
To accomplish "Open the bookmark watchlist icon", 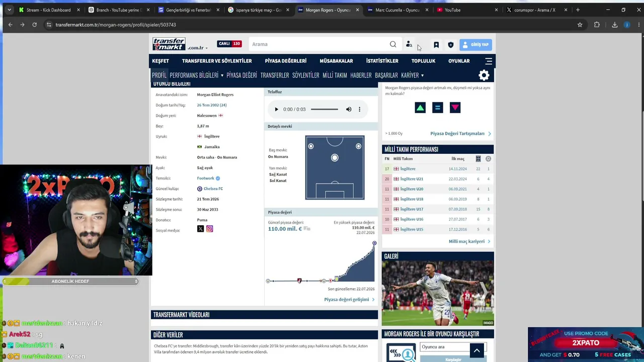I will (x=436, y=45).
